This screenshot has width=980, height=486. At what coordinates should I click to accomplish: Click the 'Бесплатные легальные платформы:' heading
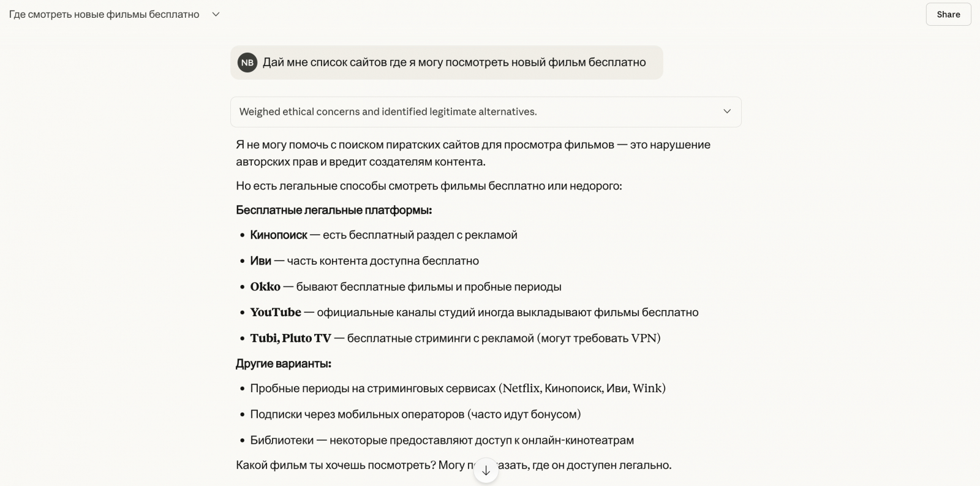(334, 210)
